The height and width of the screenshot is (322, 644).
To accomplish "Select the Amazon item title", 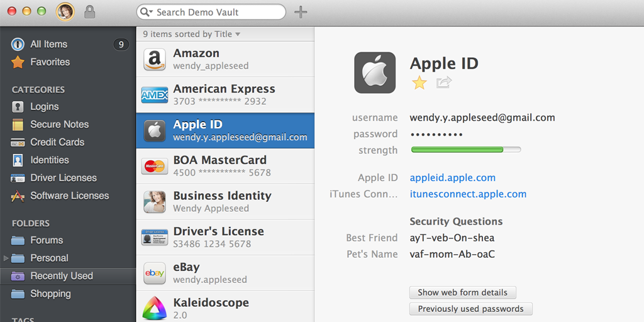I will click(x=196, y=53).
